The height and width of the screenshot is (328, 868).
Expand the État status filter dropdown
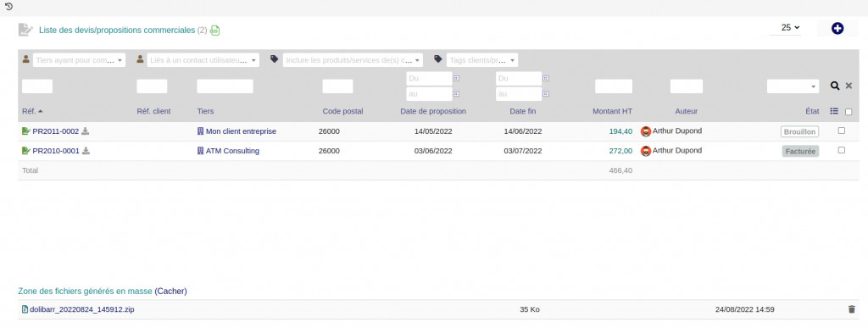pos(793,86)
